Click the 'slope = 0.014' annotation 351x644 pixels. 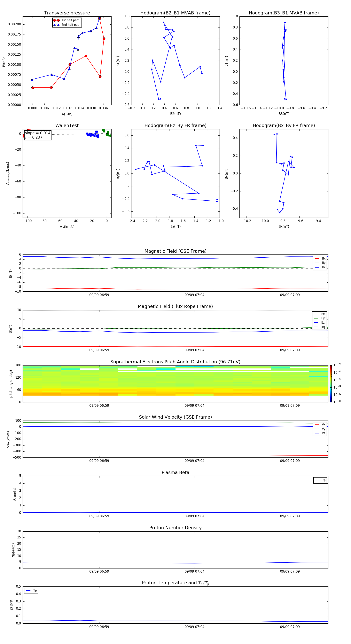click(x=38, y=133)
